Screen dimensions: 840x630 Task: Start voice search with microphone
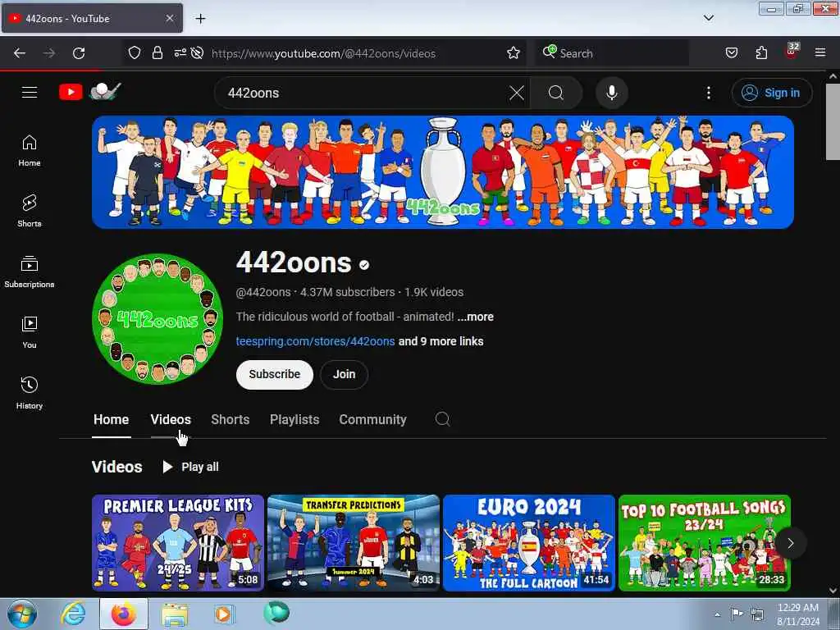tap(611, 93)
